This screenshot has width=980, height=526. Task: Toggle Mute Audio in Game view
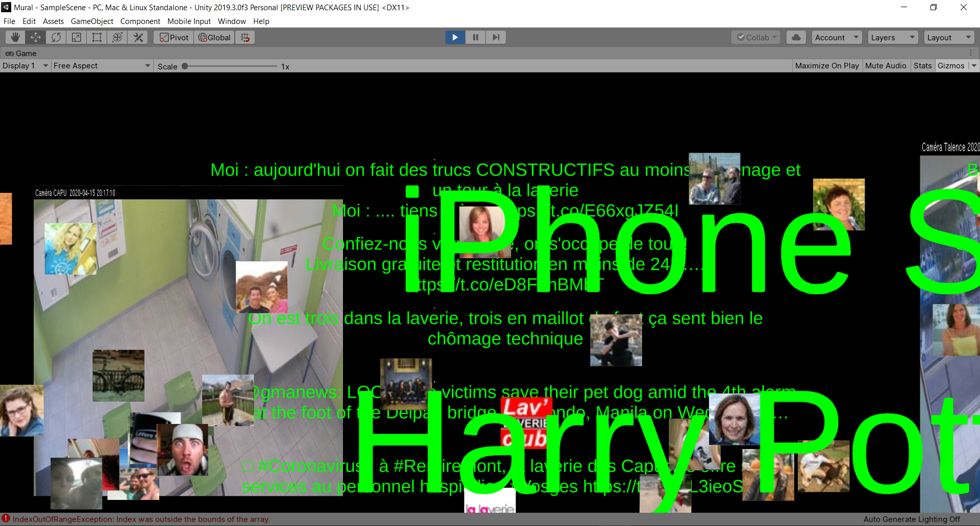(886, 66)
